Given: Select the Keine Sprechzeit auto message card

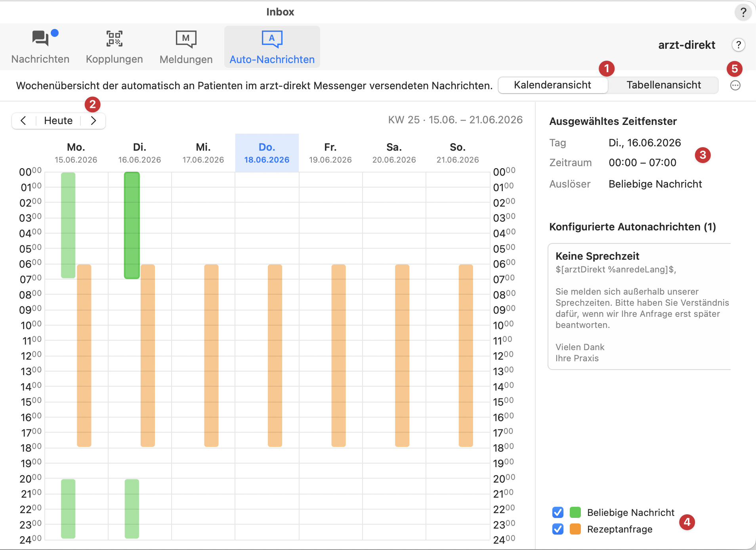Looking at the screenshot, I should click(639, 307).
